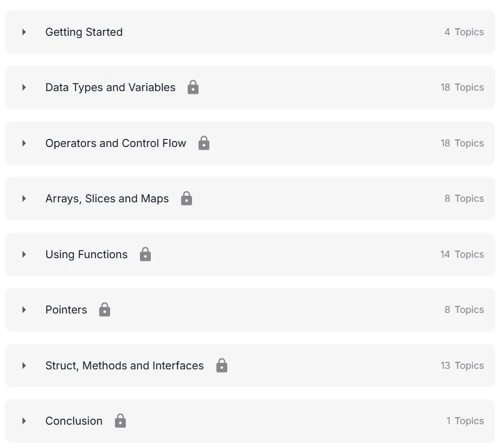499x448 pixels.
Task: Expand the Arrays, Slices and Maps arrow
Action: pos(24,199)
